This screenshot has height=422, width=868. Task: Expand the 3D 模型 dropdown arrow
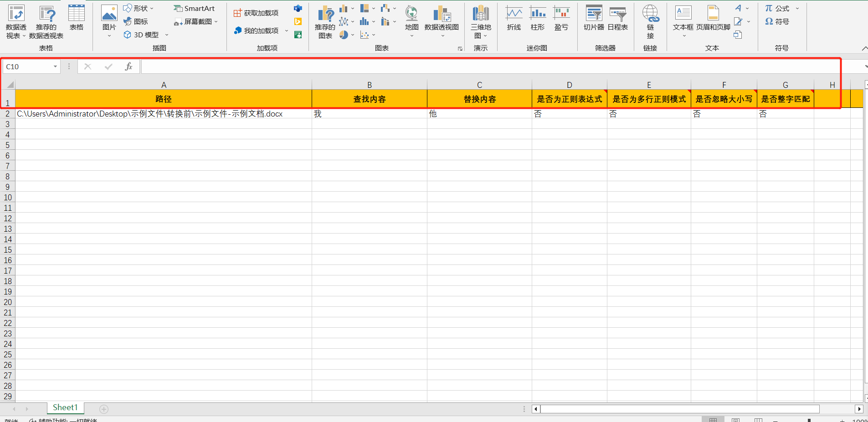(167, 35)
